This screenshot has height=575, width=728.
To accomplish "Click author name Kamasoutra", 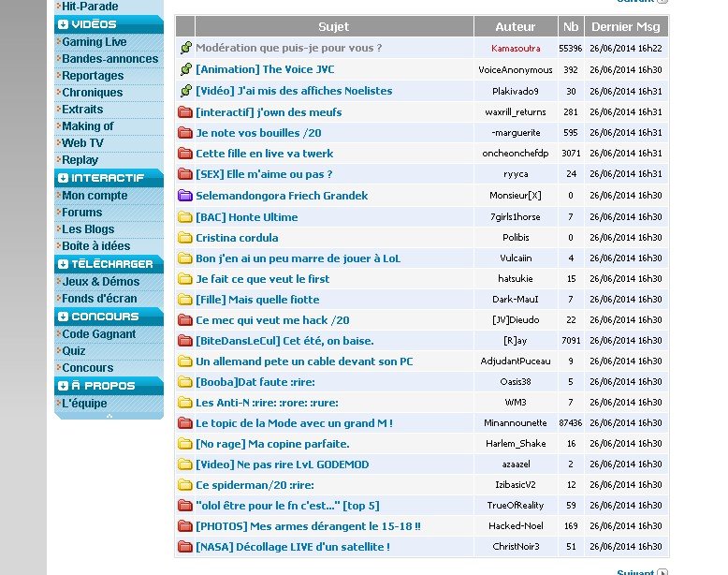I will 515,48.
